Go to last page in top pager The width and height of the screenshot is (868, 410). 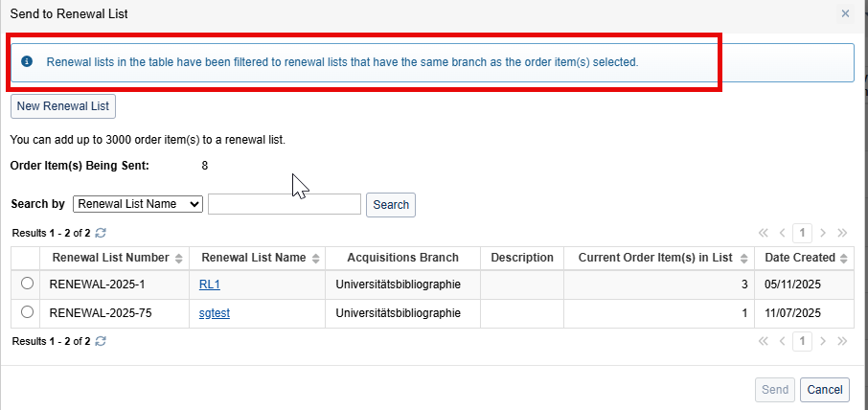point(842,233)
